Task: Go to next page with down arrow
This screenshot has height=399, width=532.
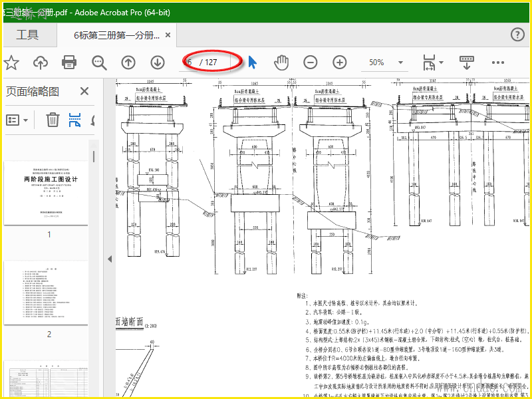Action: (x=158, y=63)
